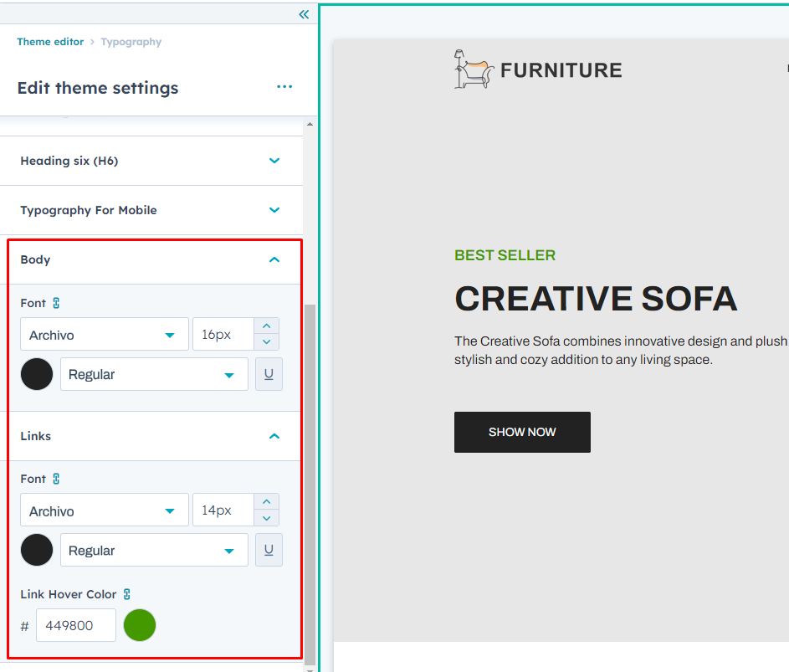This screenshot has height=672, width=789.
Task: Increase Body font size with up arrow
Action: [266, 327]
